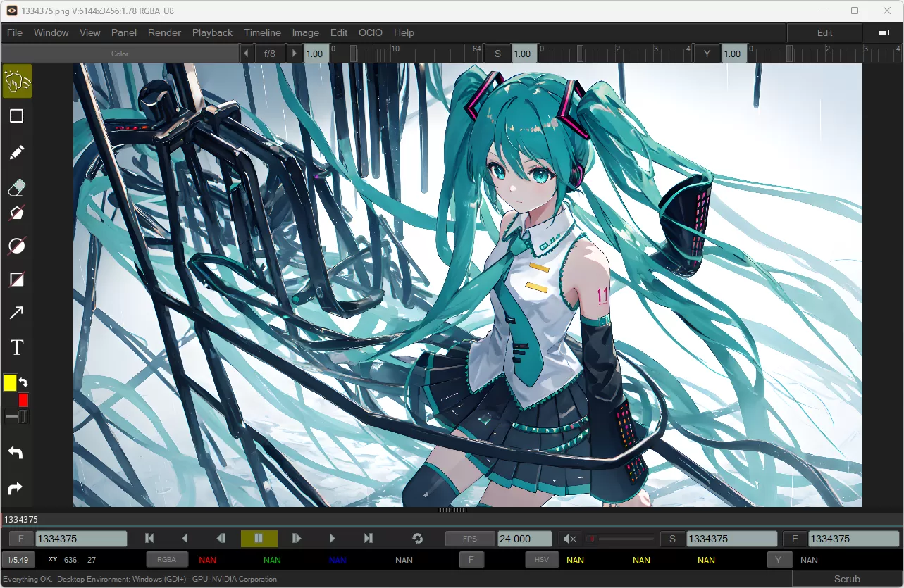Click the Edit button in the top right
904x588 pixels.
[x=823, y=32]
